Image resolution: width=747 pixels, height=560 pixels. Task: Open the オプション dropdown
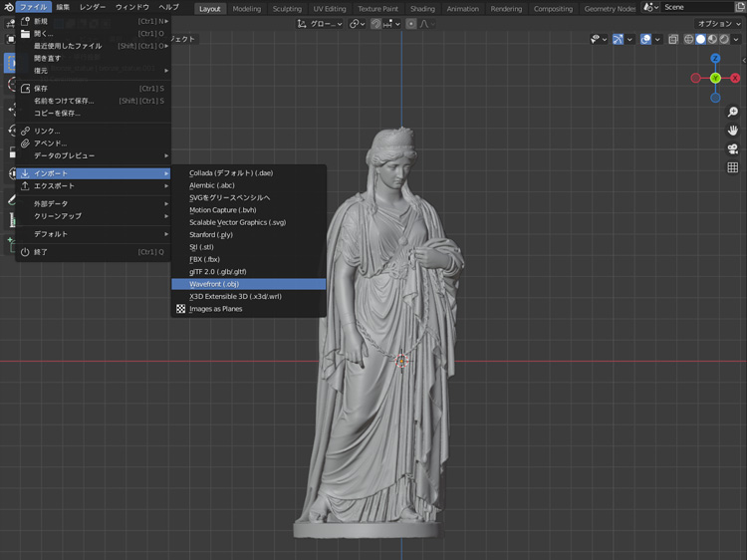pos(717,23)
